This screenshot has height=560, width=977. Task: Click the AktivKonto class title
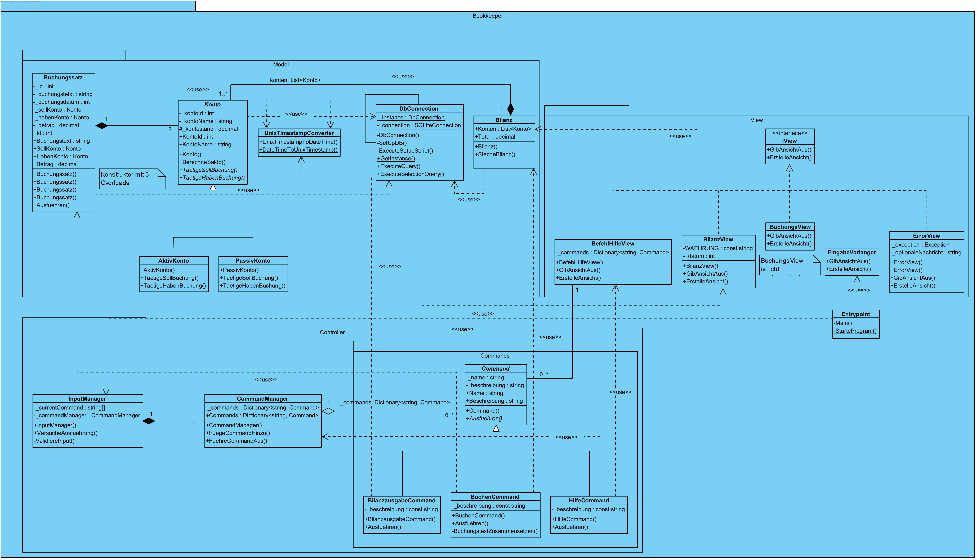pos(173,261)
